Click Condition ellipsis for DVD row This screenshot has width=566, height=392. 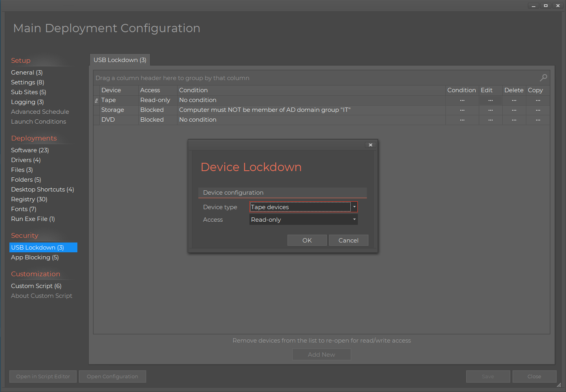click(x=462, y=120)
